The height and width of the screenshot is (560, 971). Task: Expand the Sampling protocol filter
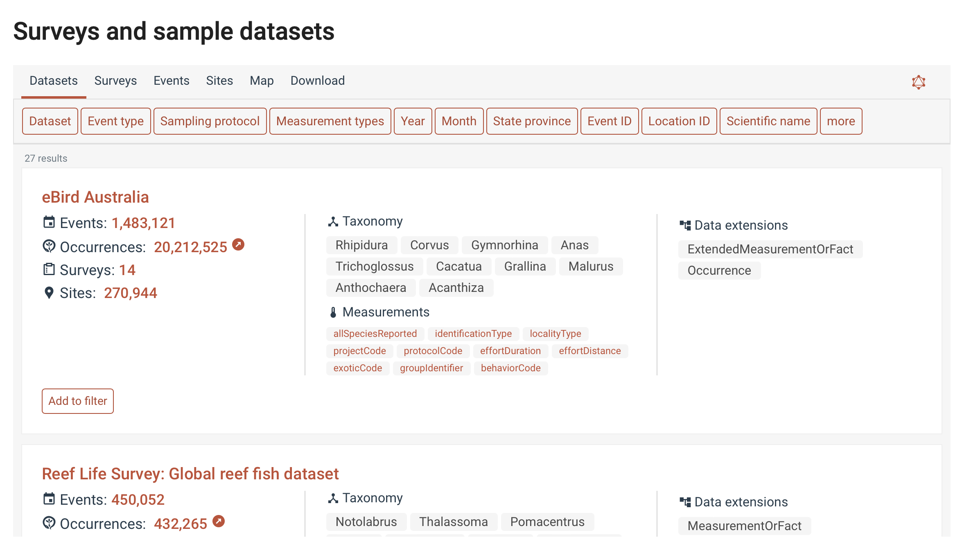(x=210, y=121)
